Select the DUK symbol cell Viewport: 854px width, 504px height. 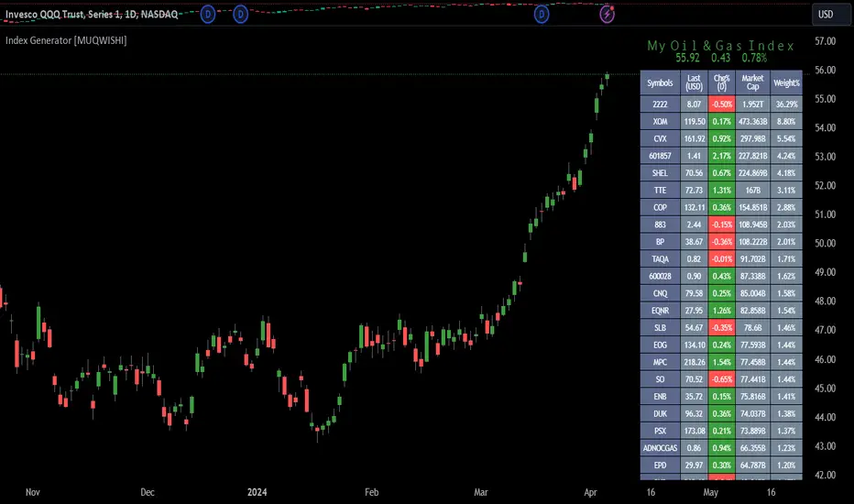coord(660,413)
